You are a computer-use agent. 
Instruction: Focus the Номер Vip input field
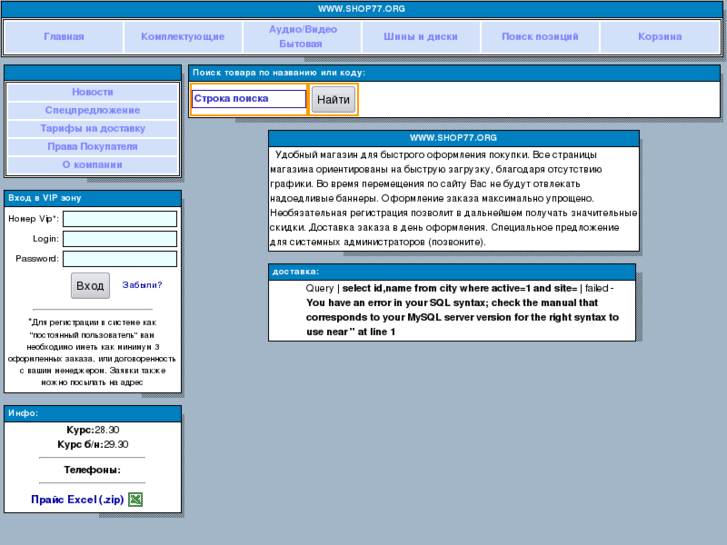[x=120, y=219]
